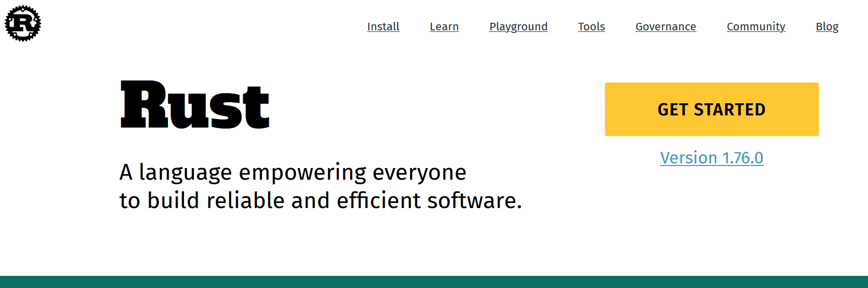
Task: Click the green band at page bottom
Action: (x=434, y=282)
